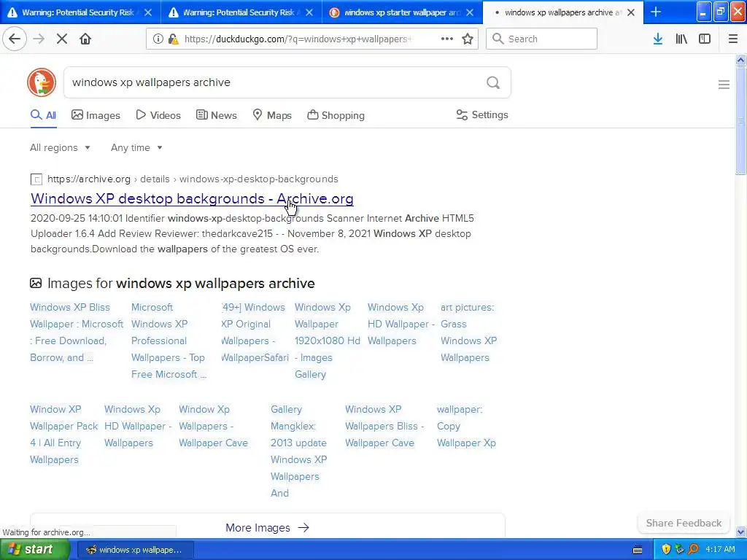The height and width of the screenshot is (560, 747).
Task: Open the All regions dropdown
Action: (60, 147)
